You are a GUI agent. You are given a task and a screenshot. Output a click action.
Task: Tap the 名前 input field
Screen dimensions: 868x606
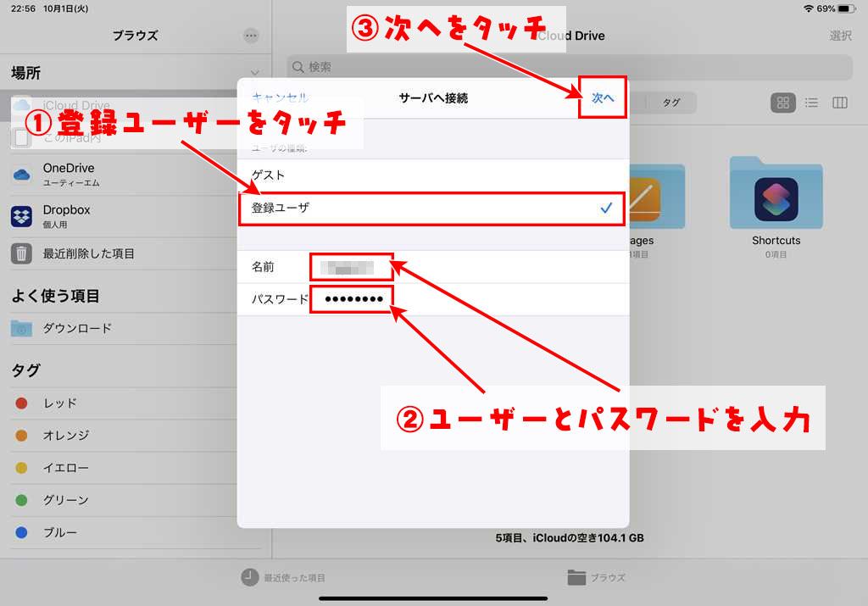(433, 267)
